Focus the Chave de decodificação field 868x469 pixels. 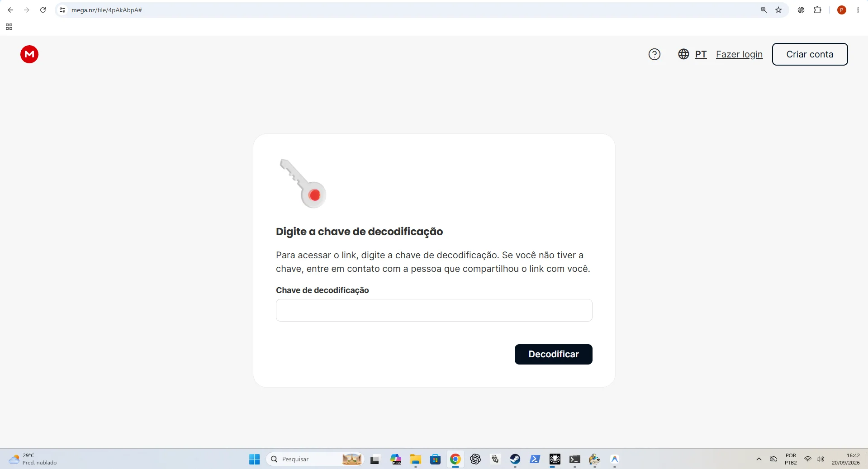click(x=434, y=310)
